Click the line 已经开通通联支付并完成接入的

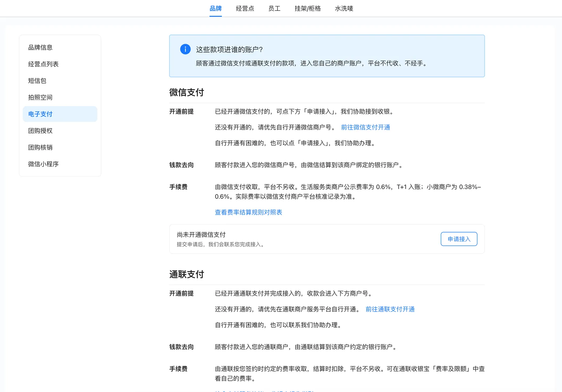point(294,293)
